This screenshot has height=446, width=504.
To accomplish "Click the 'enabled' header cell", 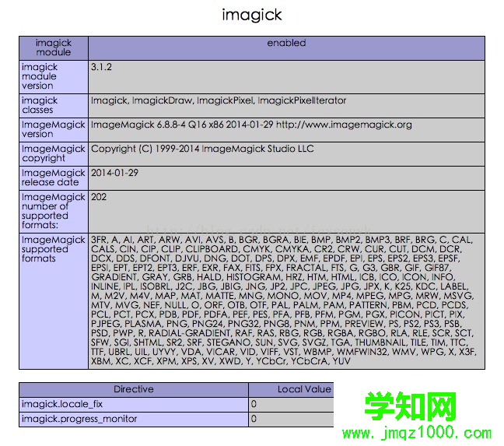I will click(286, 48).
